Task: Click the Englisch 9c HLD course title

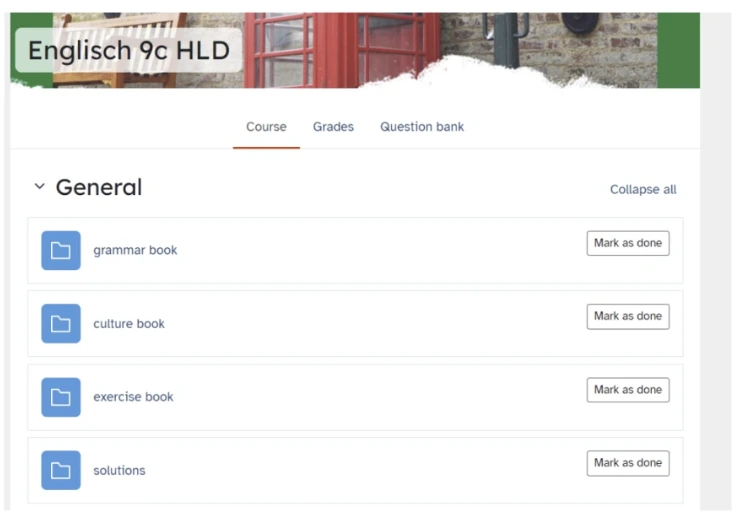Action: coord(129,50)
